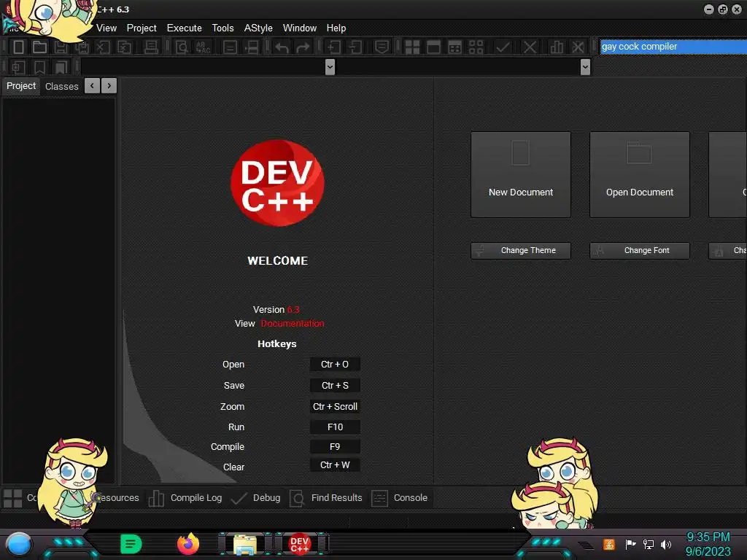The height and width of the screenshot is (560, 747).
Task: Open the compiler set selection combo box
Action: tap(673, 47)
